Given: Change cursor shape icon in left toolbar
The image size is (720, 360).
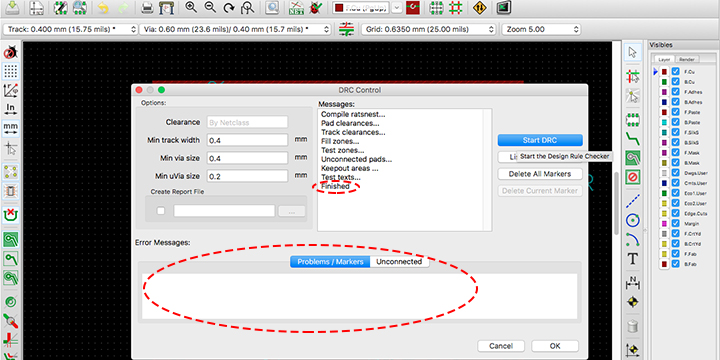Looking at the screenshot, I should pyautogui.click(x=11, y=148).
